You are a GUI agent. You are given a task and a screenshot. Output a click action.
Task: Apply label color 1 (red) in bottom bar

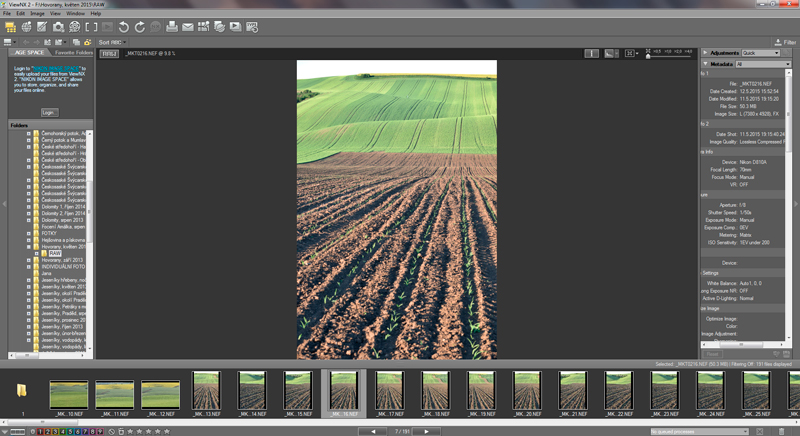[40, 431]
